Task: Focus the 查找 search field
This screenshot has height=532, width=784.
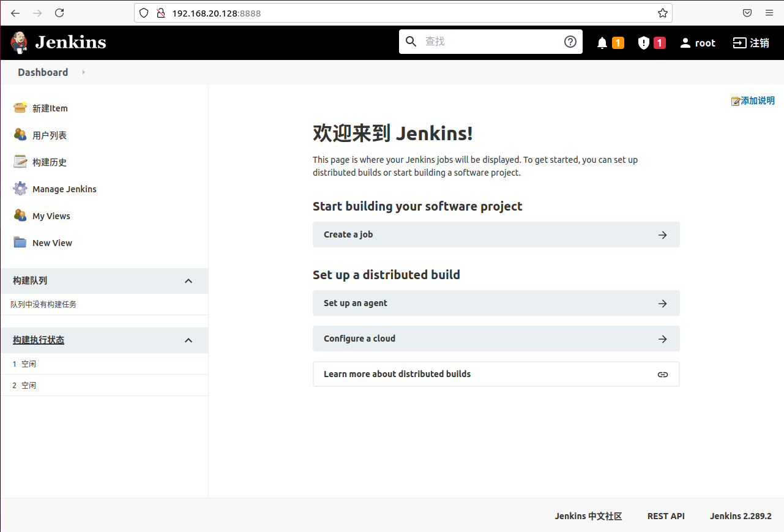Action: 491,42
